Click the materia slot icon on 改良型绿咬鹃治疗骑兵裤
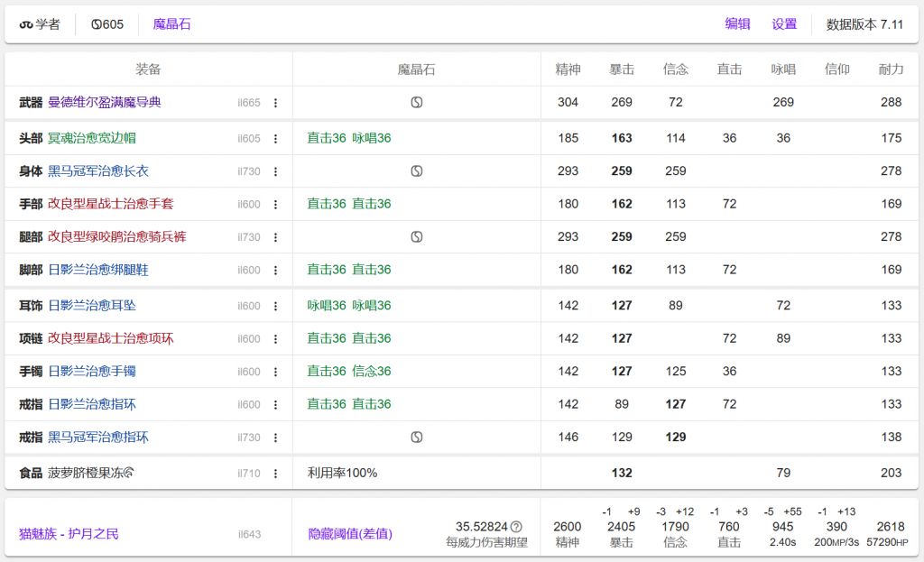The image size is (924, 562). pyautogui.click(x=415, y=236)
